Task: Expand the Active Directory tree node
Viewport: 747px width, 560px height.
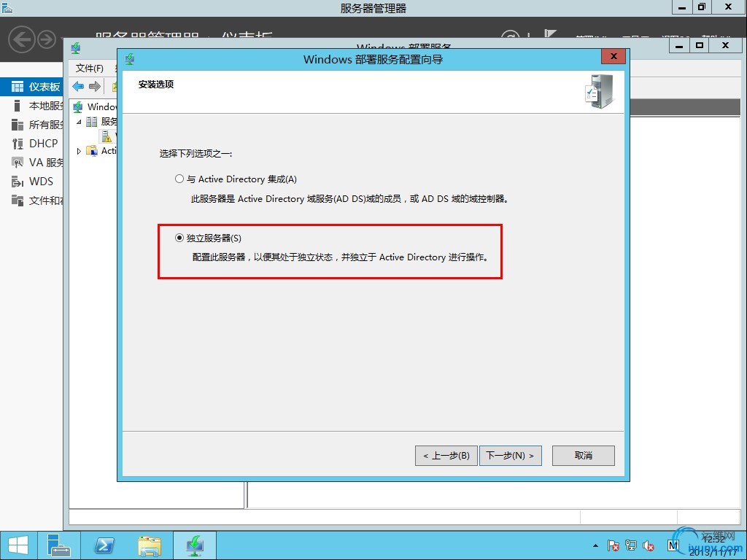Action: 79,151
